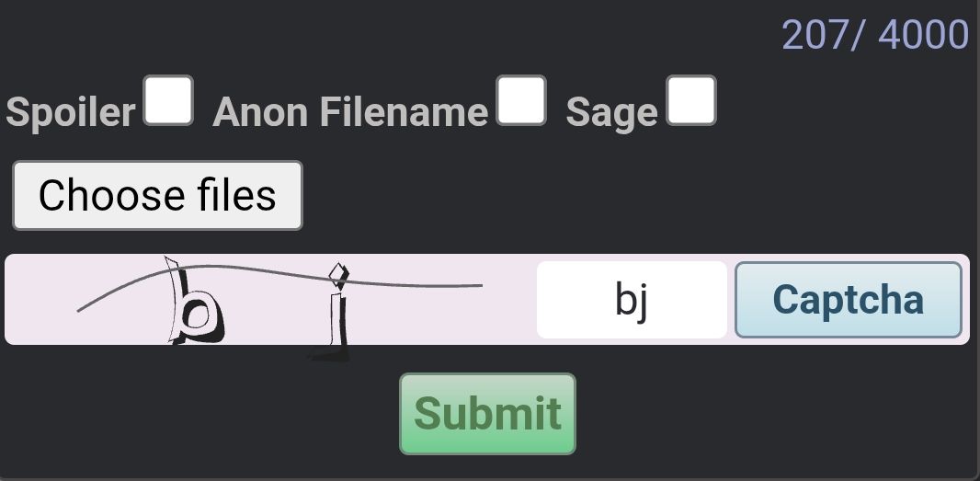Tick the Anon Filename checkbox
The image size is (980, 481).
click(521, 100)
